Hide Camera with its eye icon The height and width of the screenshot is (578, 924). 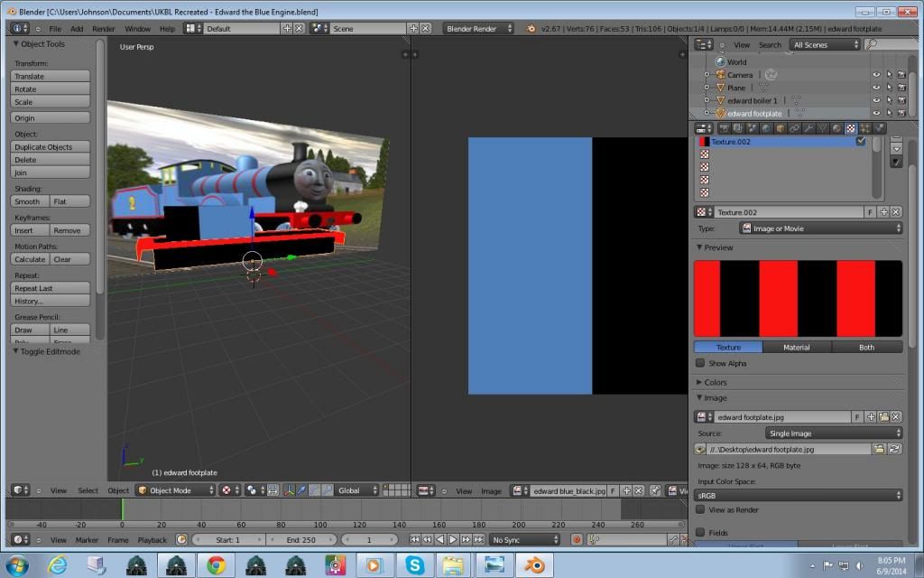coord(875,75)
